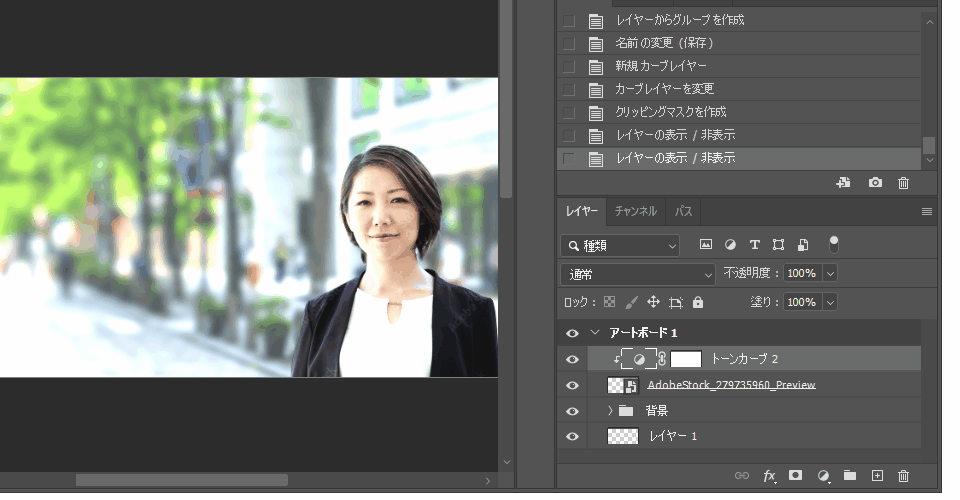Click History panel scroll-down arrow
Image resolution: width=960 pixels, height=500 pixels.
click(929, 160)
